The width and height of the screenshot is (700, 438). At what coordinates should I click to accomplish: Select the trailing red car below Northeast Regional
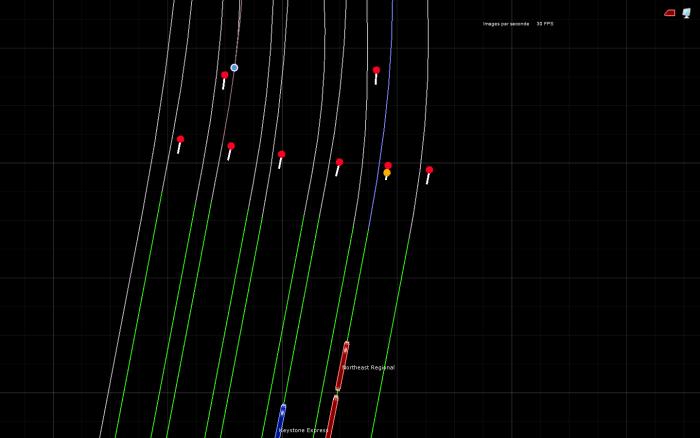coord(332,416)
